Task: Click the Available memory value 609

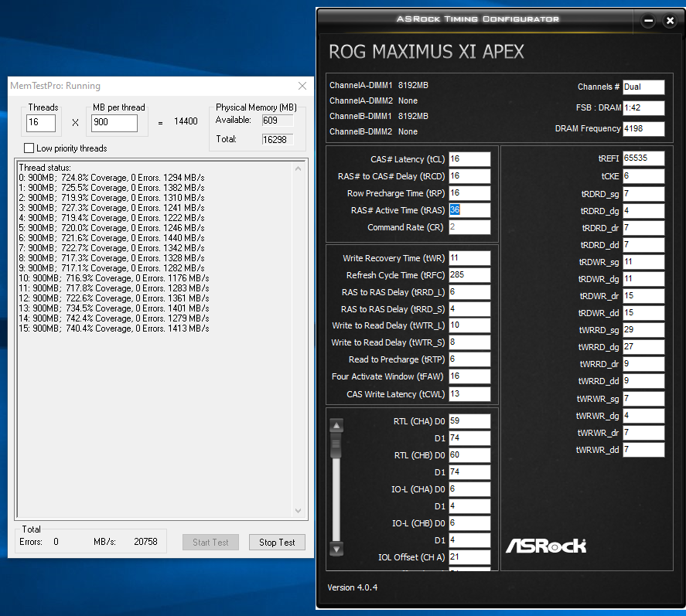Action: 278,121
